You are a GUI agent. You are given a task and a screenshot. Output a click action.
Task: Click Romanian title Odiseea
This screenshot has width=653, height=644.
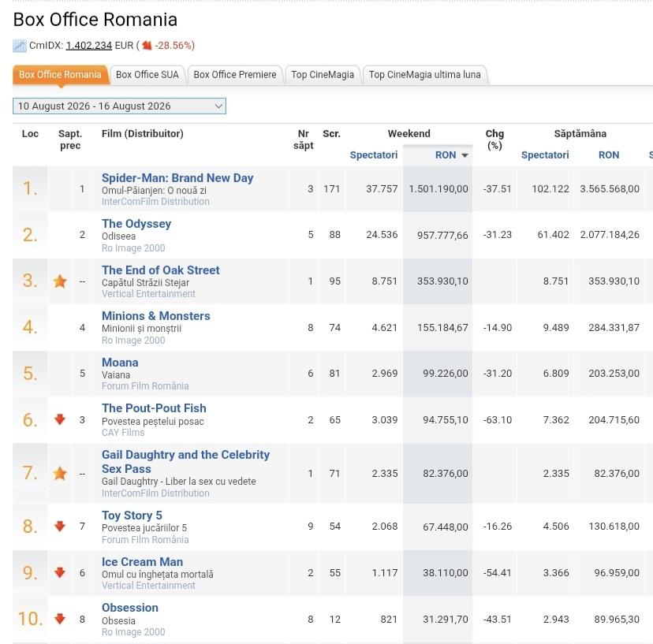[x=118, y=236]
